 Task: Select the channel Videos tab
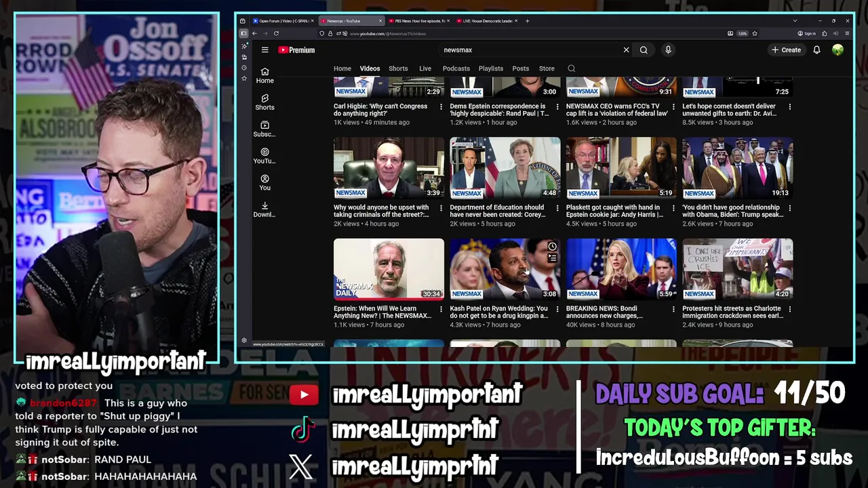coord(370,68)
